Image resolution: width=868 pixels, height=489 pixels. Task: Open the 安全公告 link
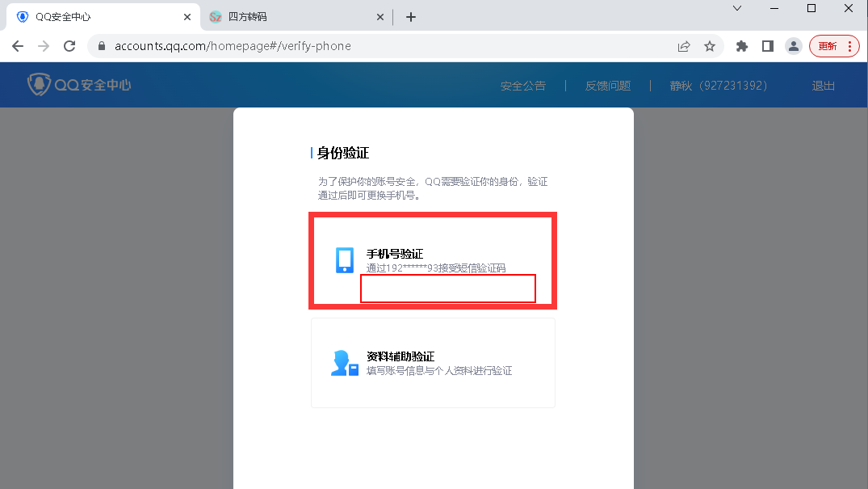point(523,86)
